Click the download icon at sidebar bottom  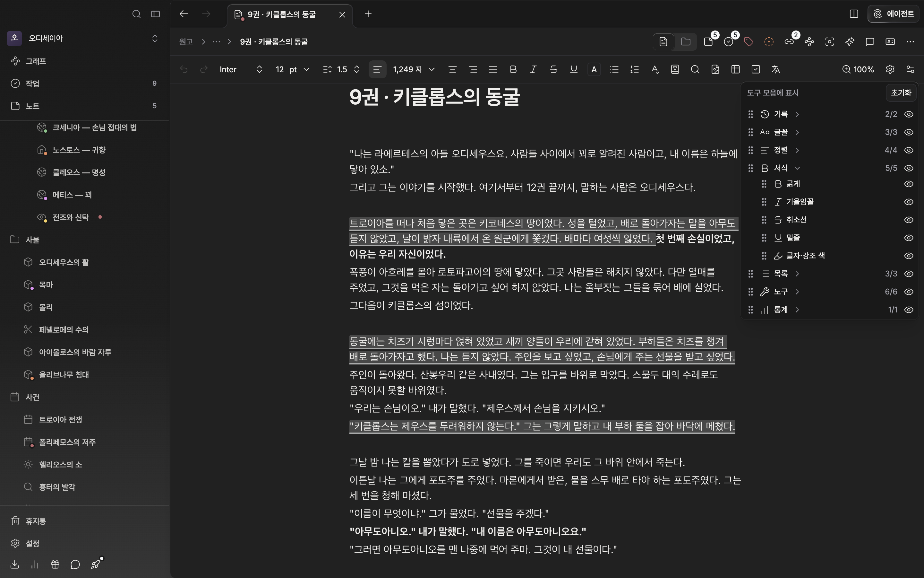14,565
